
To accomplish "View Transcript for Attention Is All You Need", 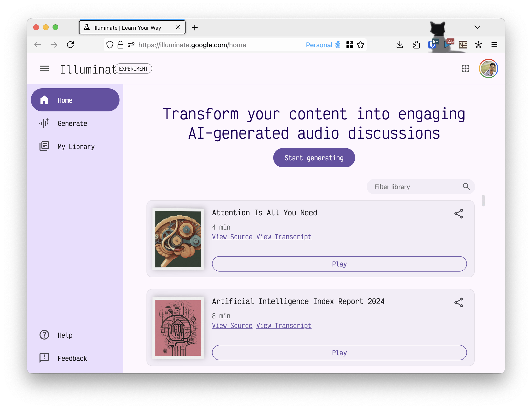I will tap(284, 237).
